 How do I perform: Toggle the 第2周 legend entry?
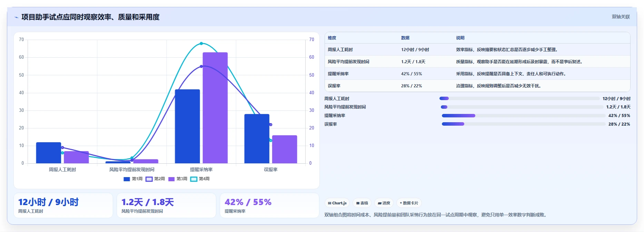(155, 179)
